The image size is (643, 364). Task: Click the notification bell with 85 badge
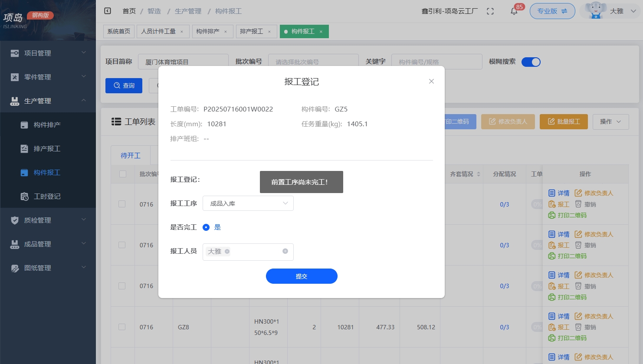[x=514, y=11]
